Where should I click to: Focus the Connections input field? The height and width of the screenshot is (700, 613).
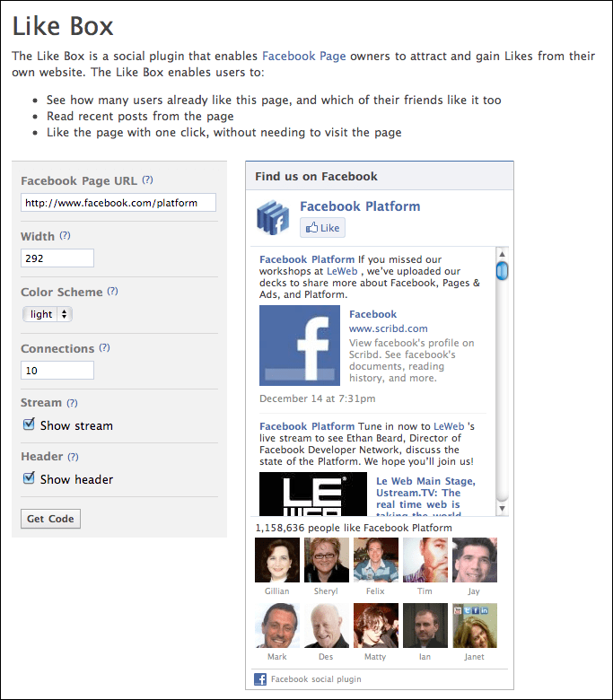(x=57, y=370)
